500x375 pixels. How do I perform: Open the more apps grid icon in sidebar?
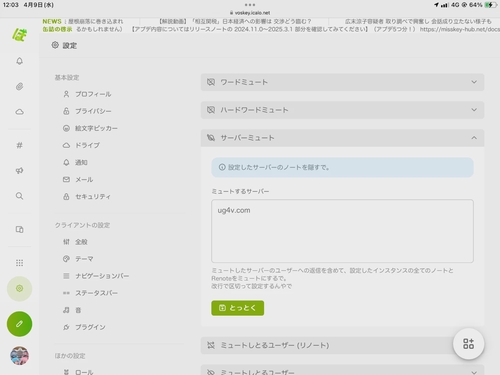point(19,263)
